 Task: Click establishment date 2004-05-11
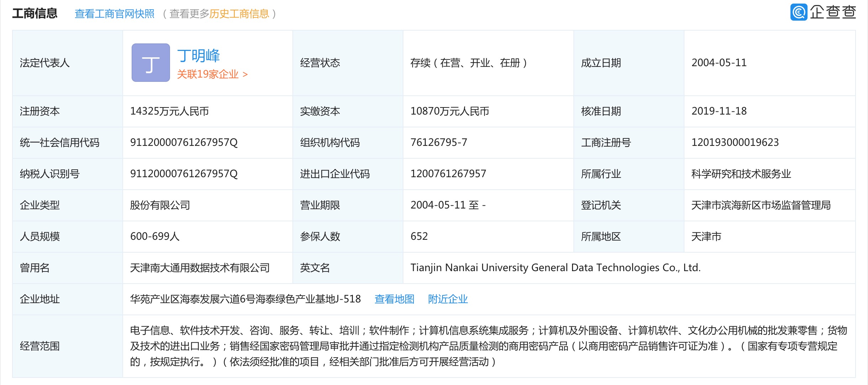(x=719, y=63)
